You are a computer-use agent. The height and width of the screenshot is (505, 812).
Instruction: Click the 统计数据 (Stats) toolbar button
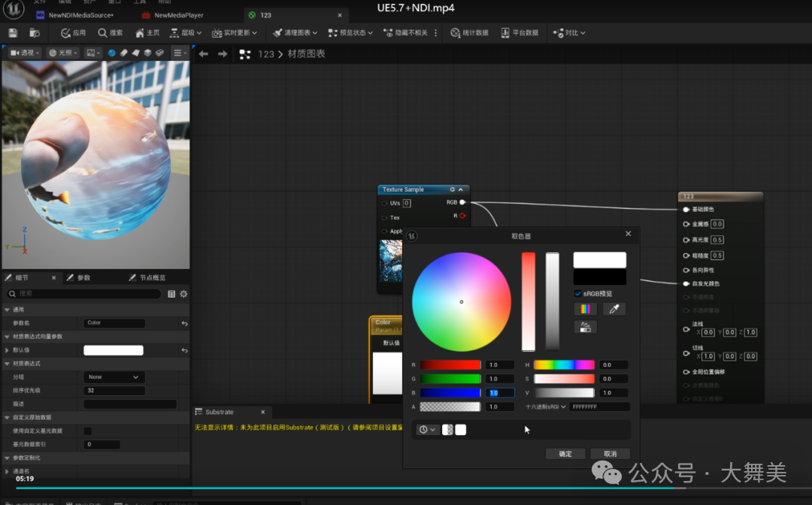(x=470, y=33)
